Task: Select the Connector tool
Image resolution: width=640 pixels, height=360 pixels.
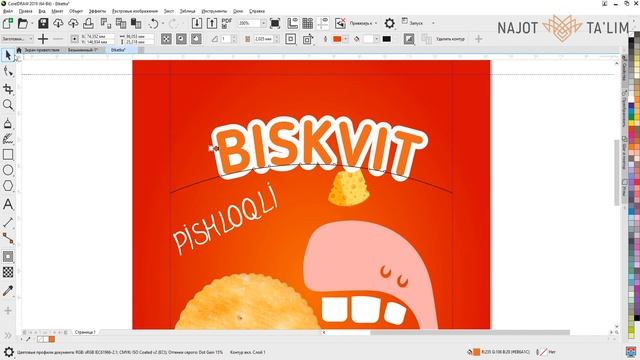Action: click(x=8, y=238)
